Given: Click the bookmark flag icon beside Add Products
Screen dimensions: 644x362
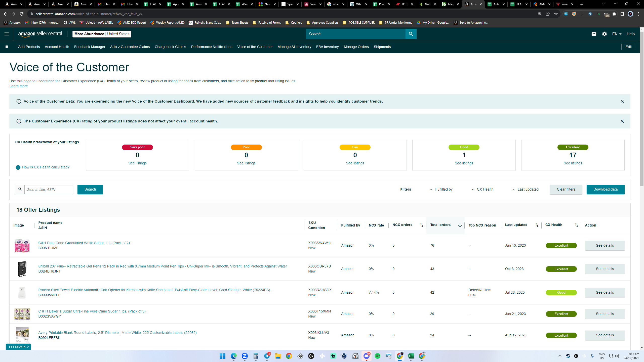Looking at the screenshot, I should click(7, 47).
